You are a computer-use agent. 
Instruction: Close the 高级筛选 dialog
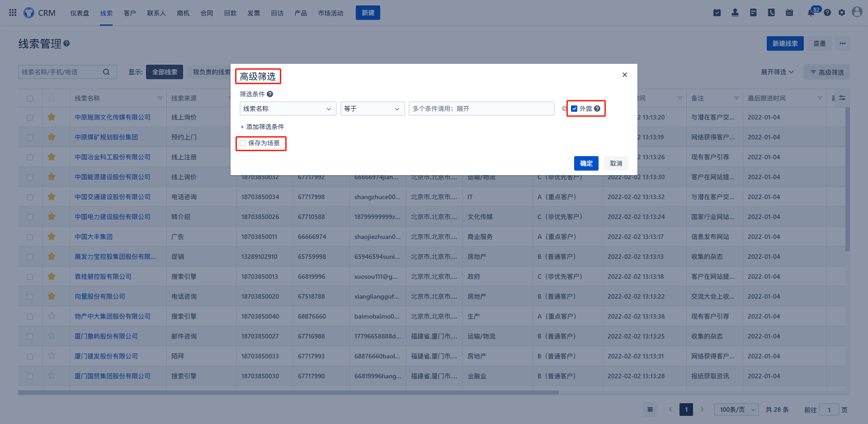click(625, 75)
